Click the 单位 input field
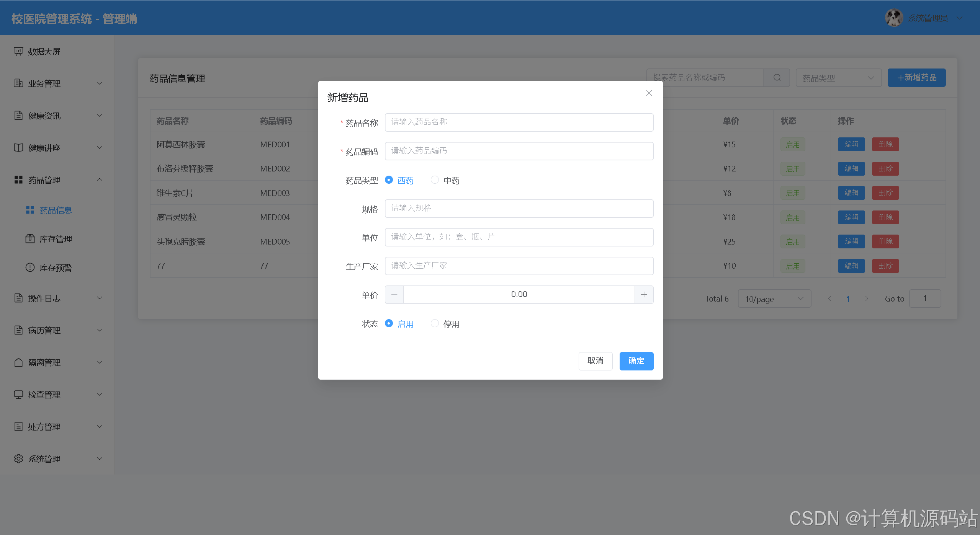Screen dimensions: 980x535 tap(519, 237)
